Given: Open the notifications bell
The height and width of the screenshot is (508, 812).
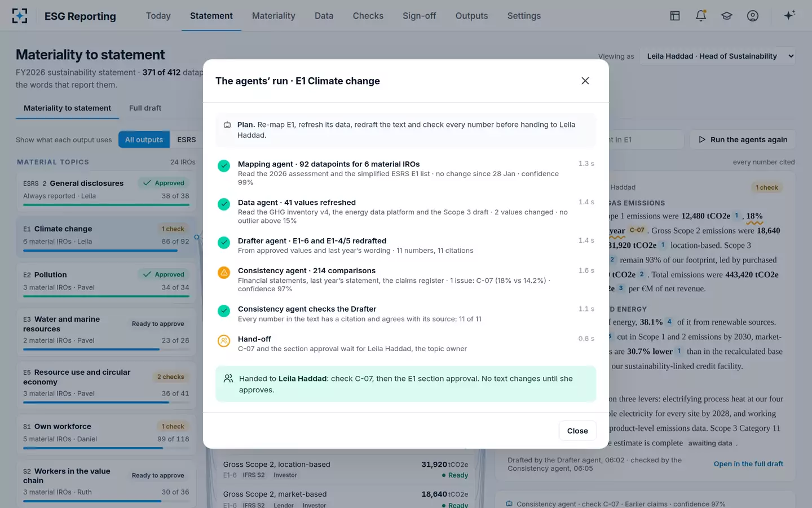Looking at the screenshot, I should [x=701, y=16].
